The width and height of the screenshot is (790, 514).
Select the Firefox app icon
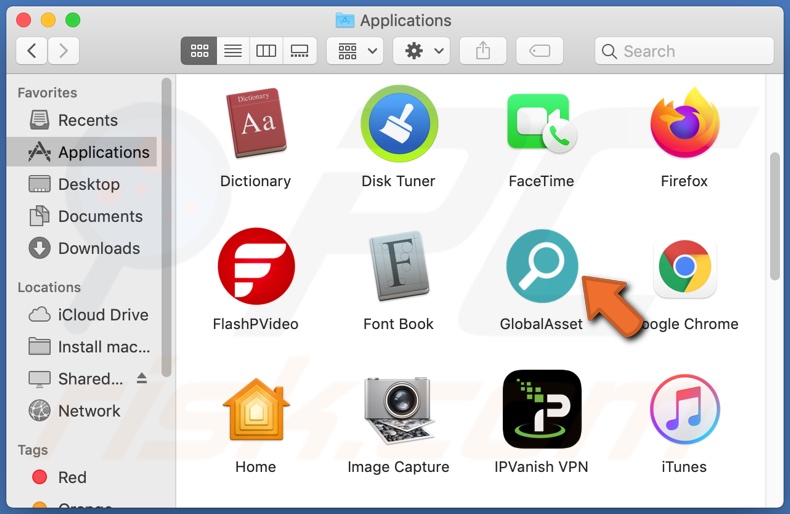pos(685,123)
